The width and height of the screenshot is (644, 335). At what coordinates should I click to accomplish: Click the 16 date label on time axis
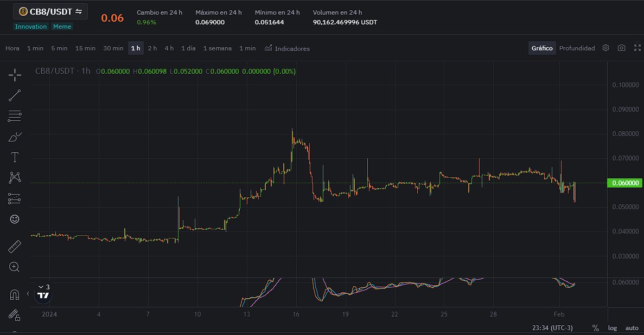pos(296,314)
